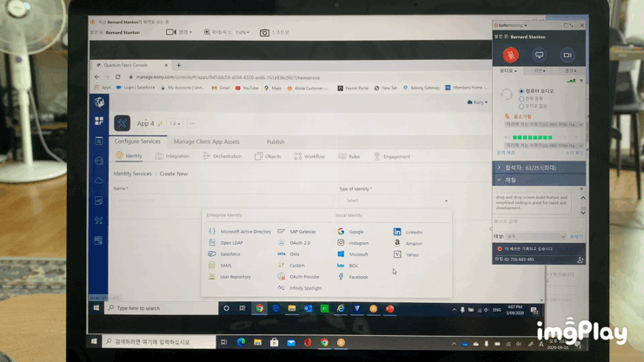Select the Configure Services tab
The width and height of the screenshot is (644, 362).
tap(137, 142)
